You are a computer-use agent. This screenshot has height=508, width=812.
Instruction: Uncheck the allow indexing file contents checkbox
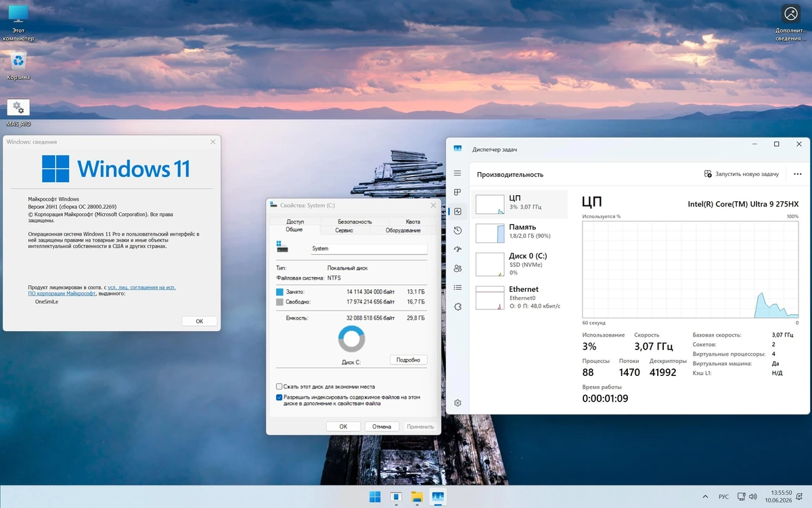[279, 398]
